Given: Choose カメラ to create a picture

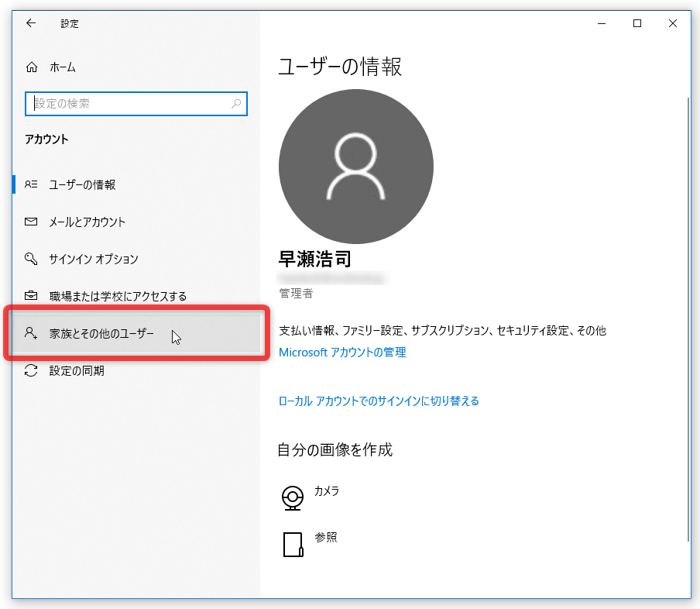Looking at the screenshot, I should pyautogui.click(x=326, y=490).
